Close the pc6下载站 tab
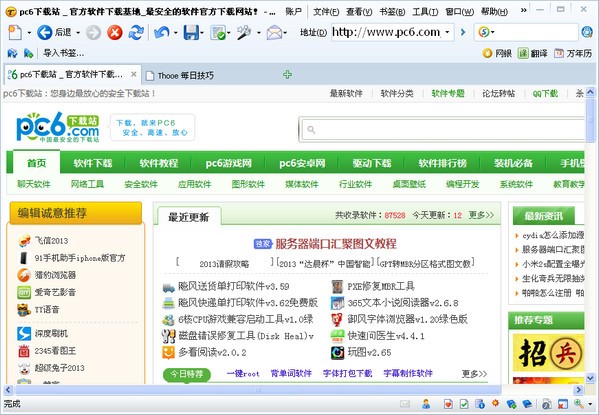The width and height of the screenshot is (599, 415). [134, 74]
